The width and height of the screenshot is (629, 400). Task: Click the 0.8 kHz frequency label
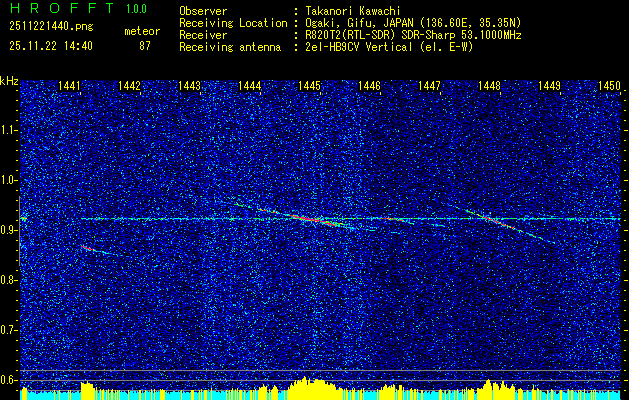point(8,280)
